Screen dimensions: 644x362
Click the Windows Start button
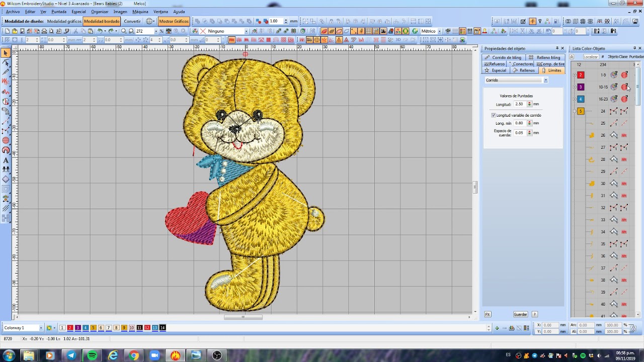point(9,355)
